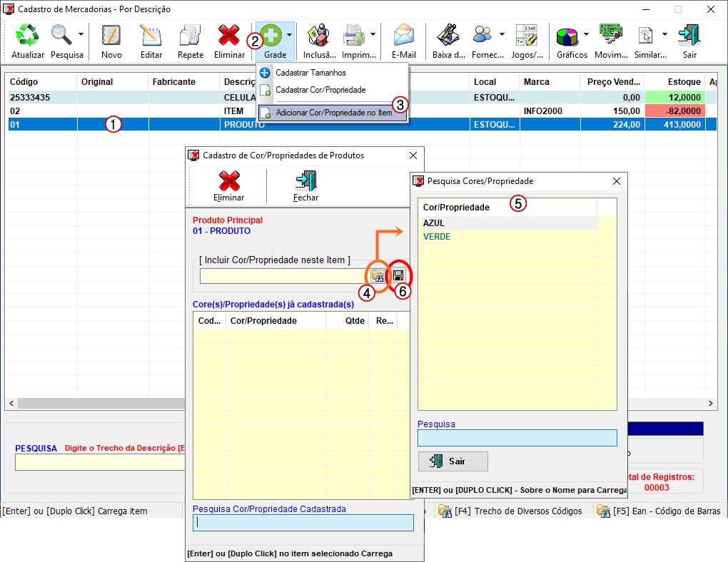Screen dimensions: 728x562
Task: Click the Repete copy icon
Action: click(191, 36)
